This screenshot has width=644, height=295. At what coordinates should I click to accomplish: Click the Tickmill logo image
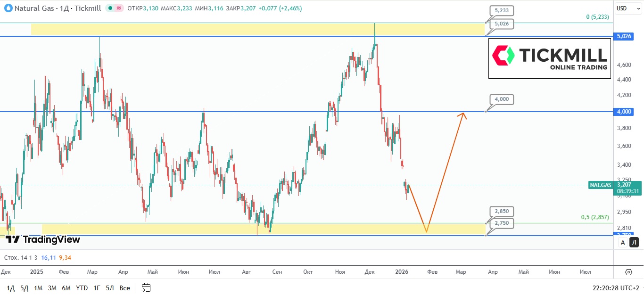point(550,58)
